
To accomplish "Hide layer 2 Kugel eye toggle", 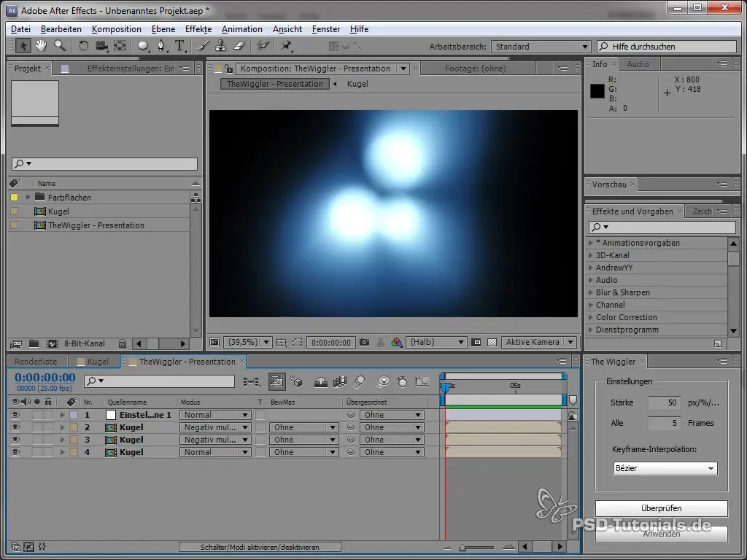I will (15, 427).
